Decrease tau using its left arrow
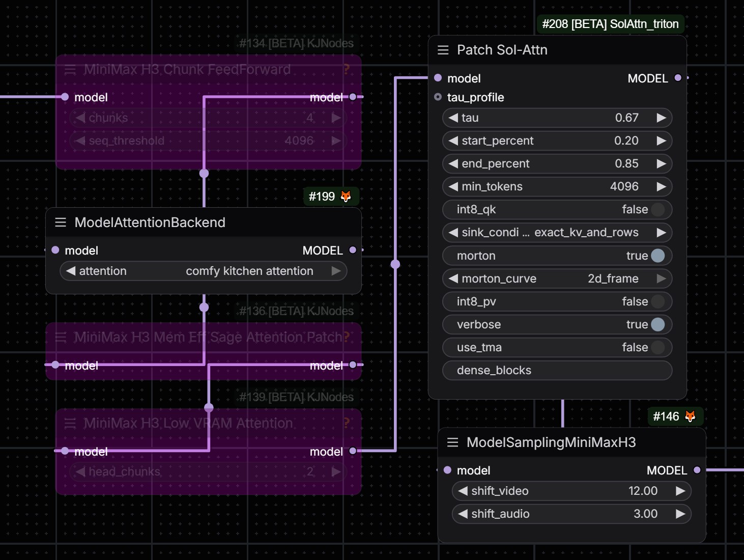The width and height of the screenshot is (744, 560). click(453, 118)
